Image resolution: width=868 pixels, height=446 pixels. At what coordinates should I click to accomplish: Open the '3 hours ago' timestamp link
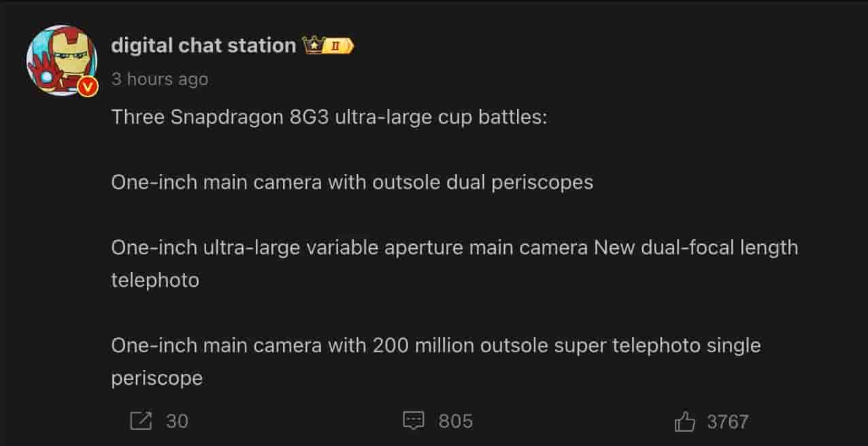point(159,79)
